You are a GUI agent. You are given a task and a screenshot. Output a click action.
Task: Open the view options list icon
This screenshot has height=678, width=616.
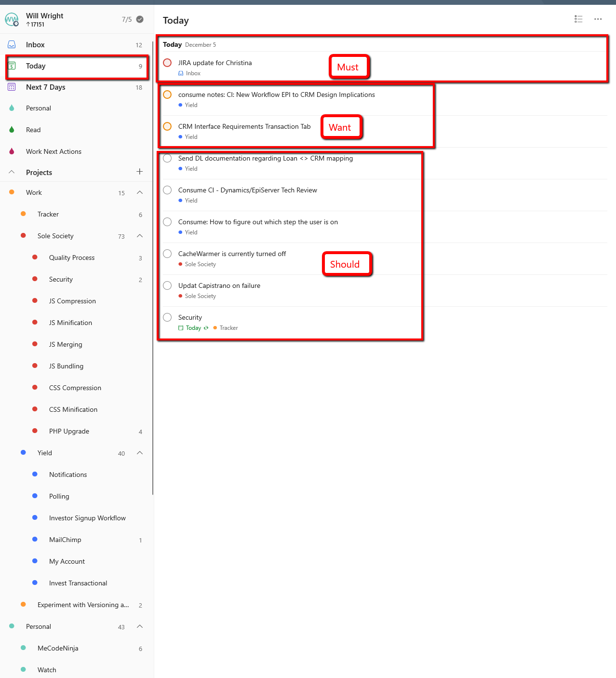point(578,19)
